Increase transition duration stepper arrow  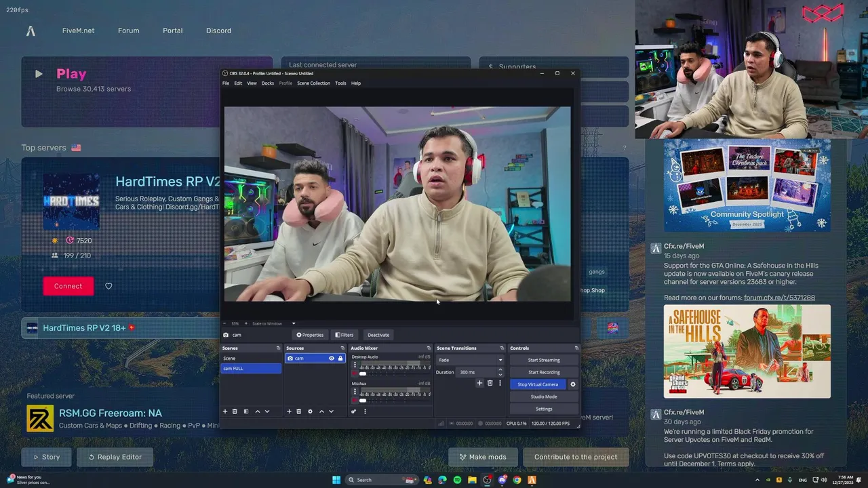[x=500, y=370]
